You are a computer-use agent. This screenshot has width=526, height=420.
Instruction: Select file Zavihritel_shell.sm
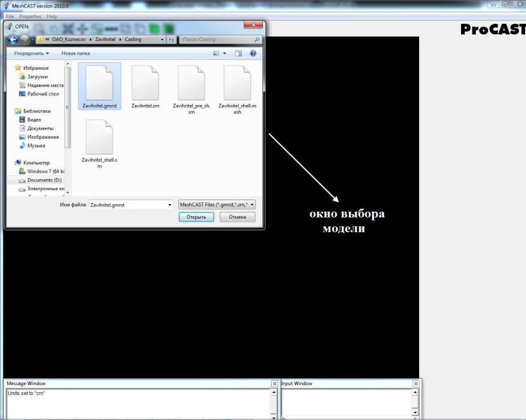[100, 143]
